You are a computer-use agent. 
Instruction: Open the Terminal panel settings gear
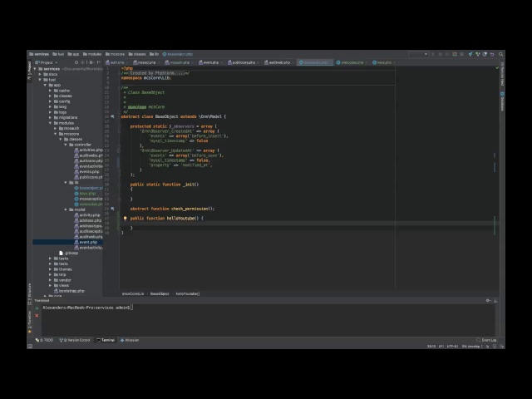tap(488, 301)
